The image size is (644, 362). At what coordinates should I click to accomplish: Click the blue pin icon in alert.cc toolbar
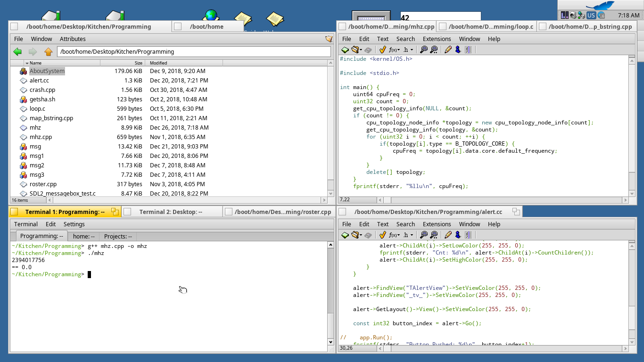458,235
